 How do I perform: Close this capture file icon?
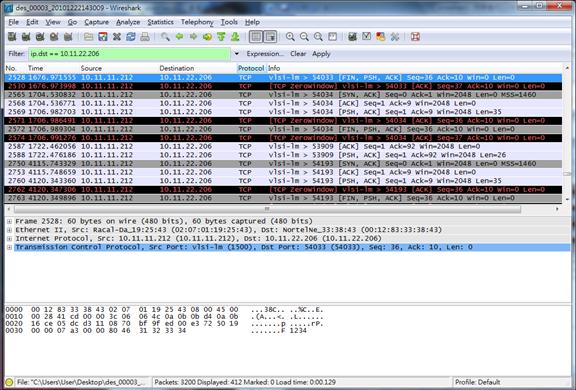(x=117, y=37)
